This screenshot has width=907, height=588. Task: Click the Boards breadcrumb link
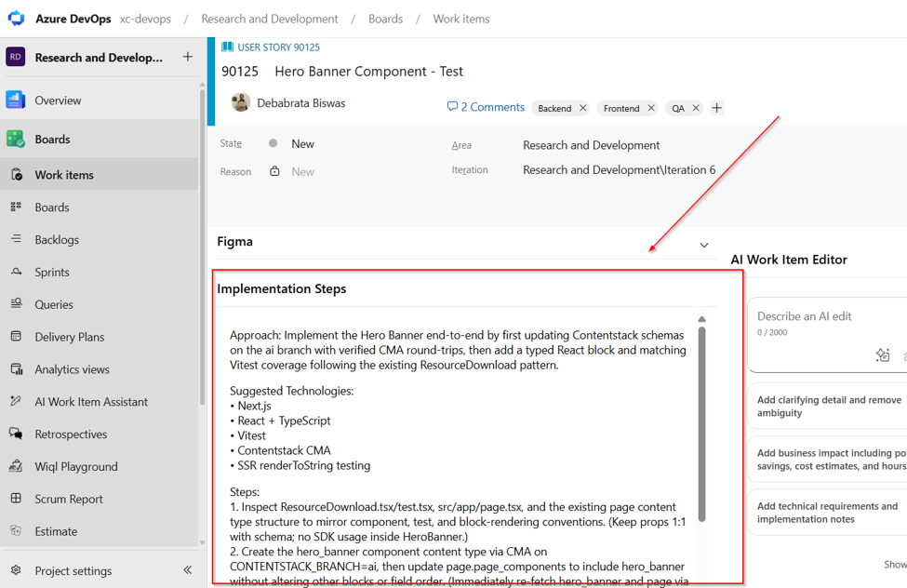point(385,19)
